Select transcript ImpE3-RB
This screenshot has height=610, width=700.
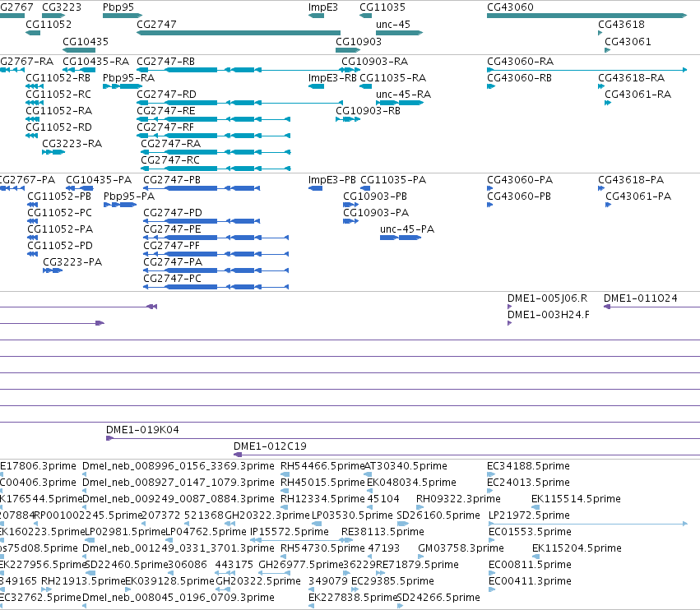pyautogui.click(x=332, y=77)
